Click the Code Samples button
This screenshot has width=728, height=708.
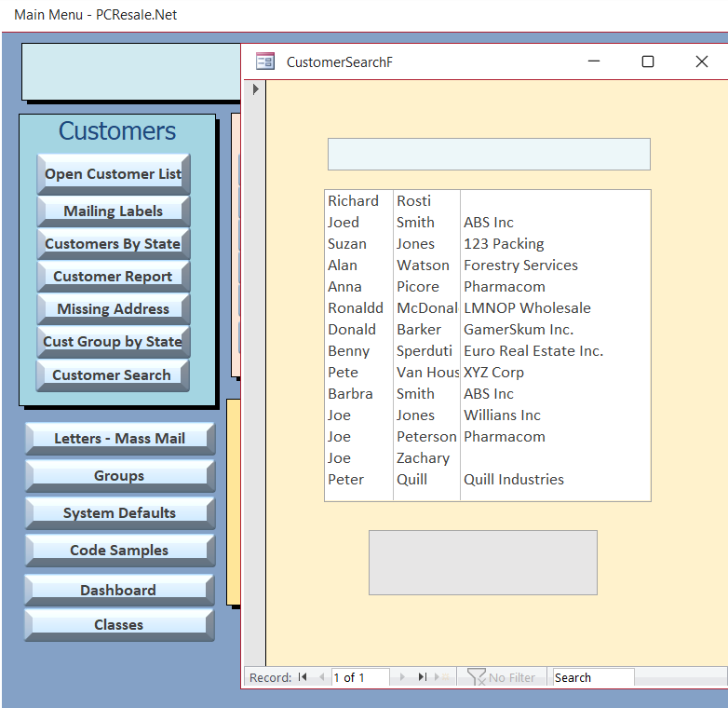[x=119, y=550]
